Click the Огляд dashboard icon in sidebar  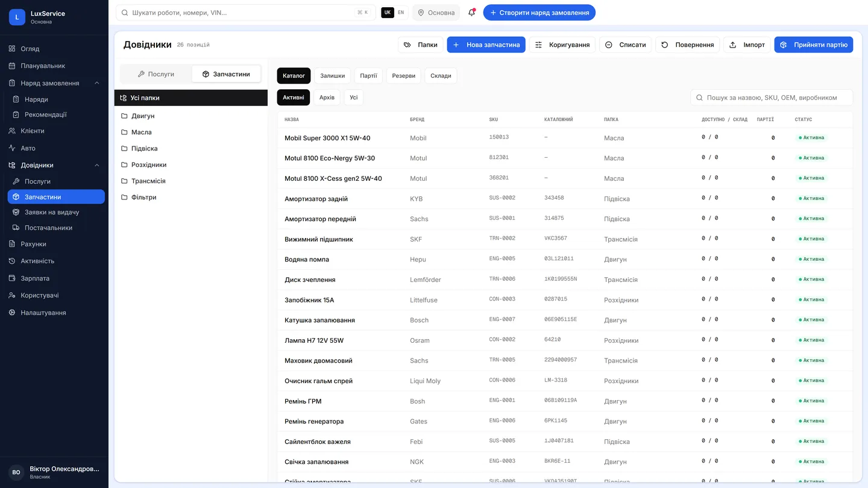pyautogui.click(x=12, y=49)
